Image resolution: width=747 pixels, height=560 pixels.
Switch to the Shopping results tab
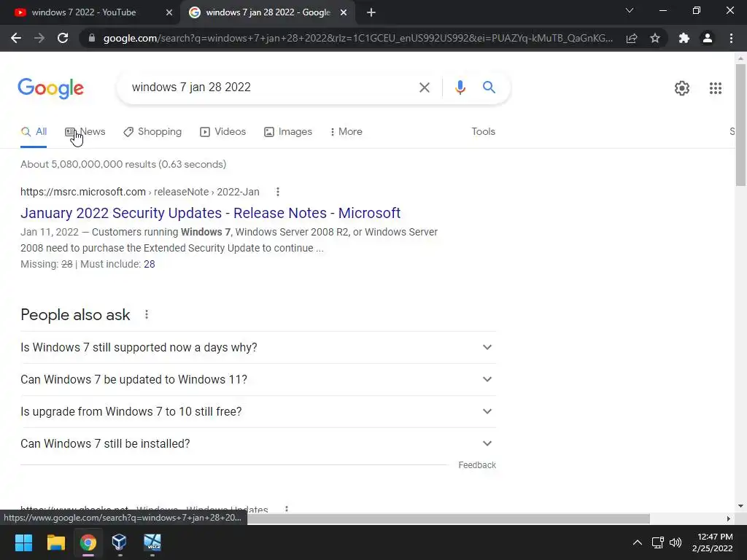152,132
